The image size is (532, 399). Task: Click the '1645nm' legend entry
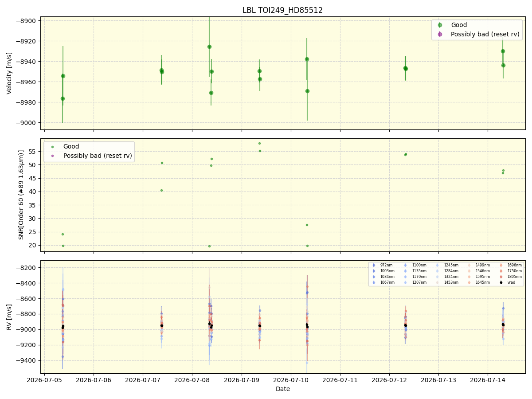[483, 282]
